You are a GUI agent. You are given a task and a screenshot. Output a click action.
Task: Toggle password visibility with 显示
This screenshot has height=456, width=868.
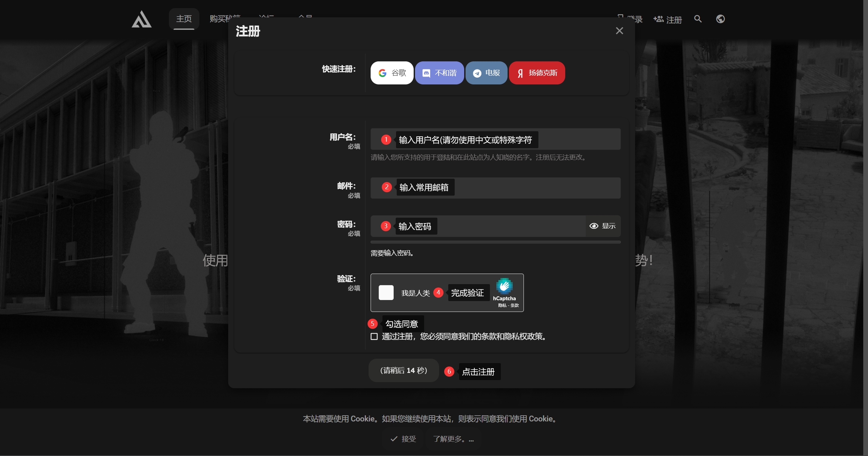[x=602, y=226]
